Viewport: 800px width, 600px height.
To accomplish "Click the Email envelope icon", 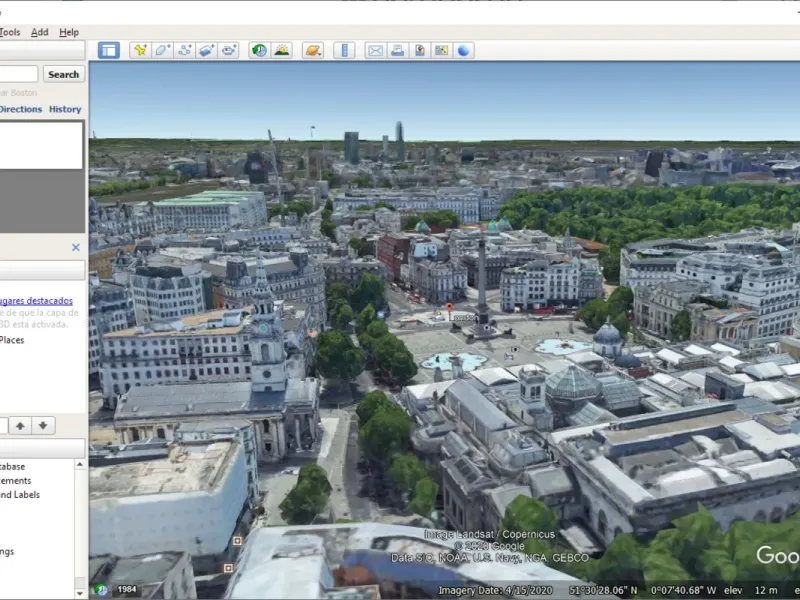I will 375,50.
